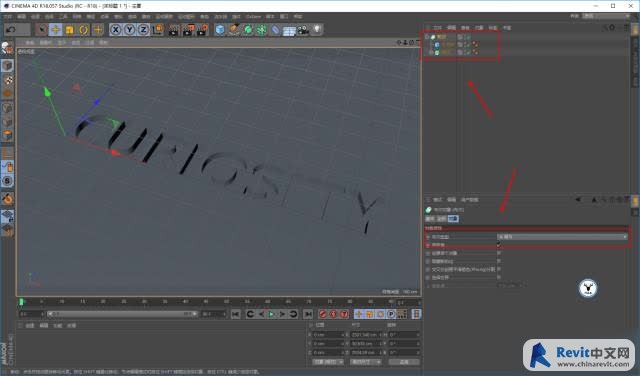The height and width of the screenshot is (376, 640).
Task: Select the Rotate tool icon
Action: tap(84, 29)
